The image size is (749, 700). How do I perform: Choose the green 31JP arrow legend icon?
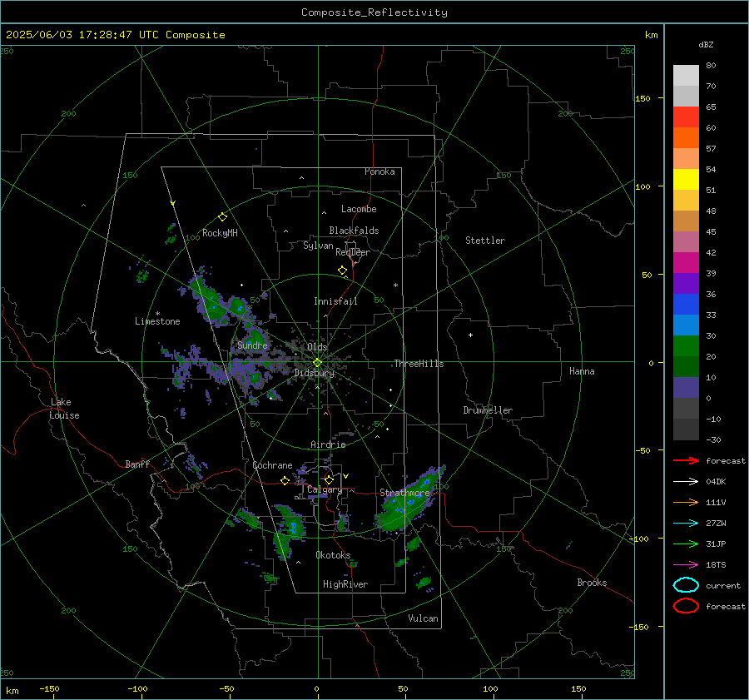(x=686, y=544)
